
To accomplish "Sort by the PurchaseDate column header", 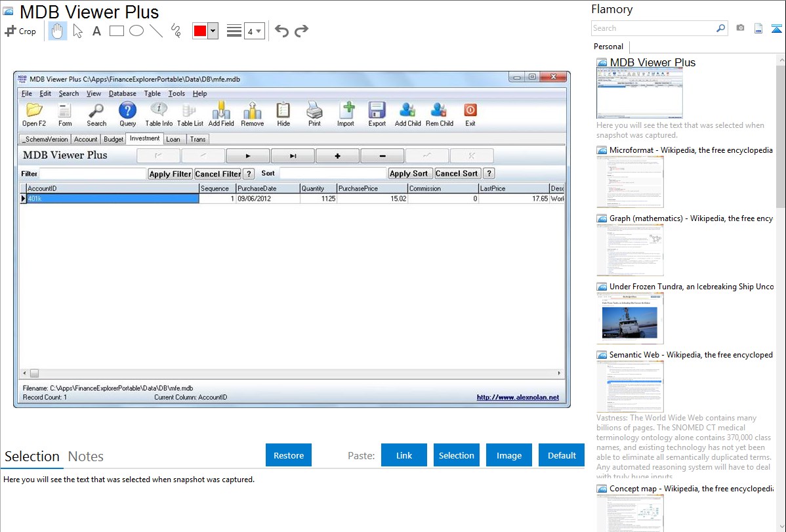I will click(268, 188).
